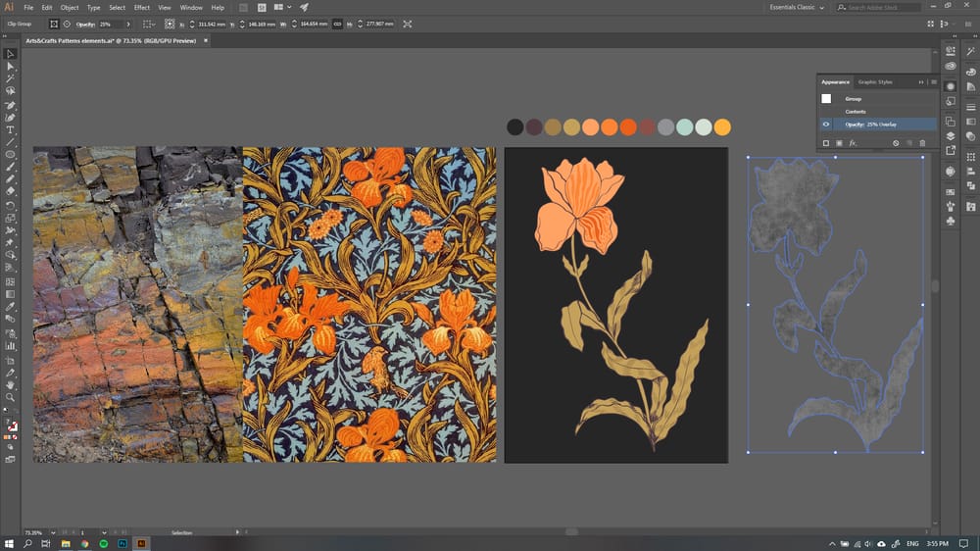Select the Paintbrush tool

click(x=10, y=167)
